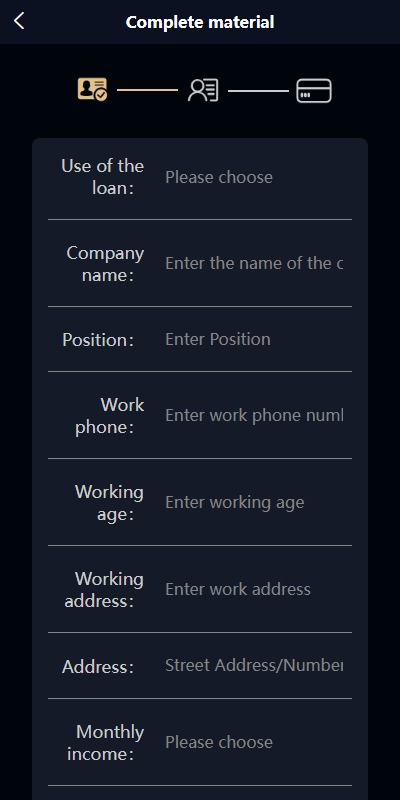Click the Enter Position field
The height and width of the screenshot is (800, 400).
click(254, 339)
